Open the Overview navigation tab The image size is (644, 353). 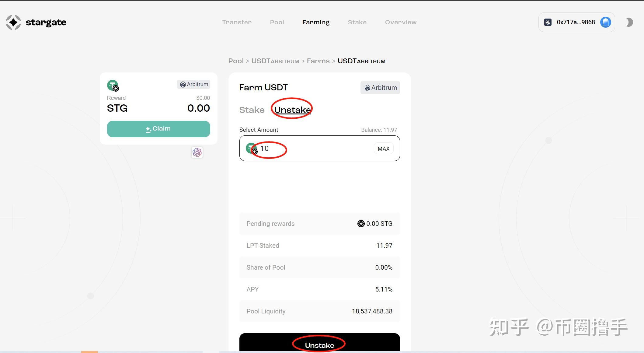pyautogui.click(x=401, y=22)
